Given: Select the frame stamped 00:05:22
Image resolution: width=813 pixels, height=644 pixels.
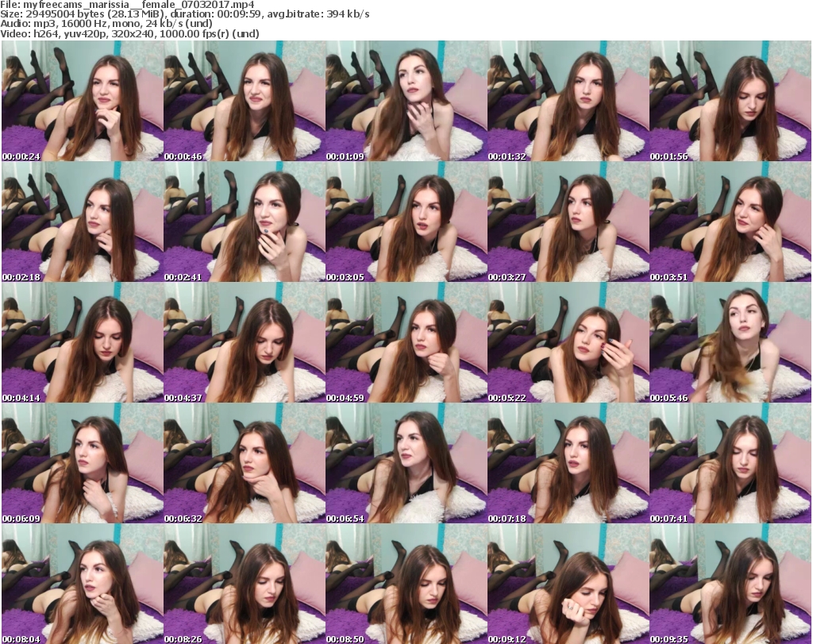Looking at the screenshot, I should (568, 343).
